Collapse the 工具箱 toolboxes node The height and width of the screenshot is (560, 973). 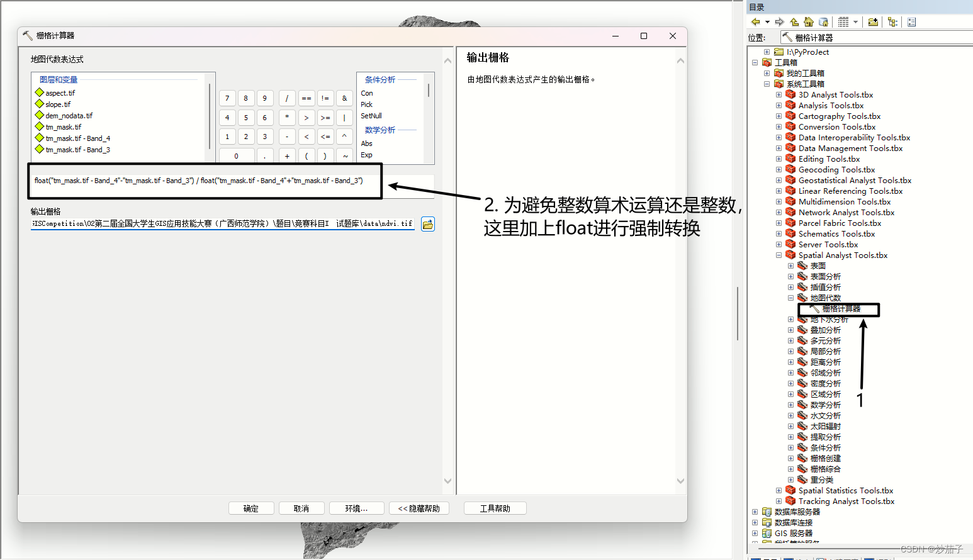pyautogui.click(x=755, y=62)
